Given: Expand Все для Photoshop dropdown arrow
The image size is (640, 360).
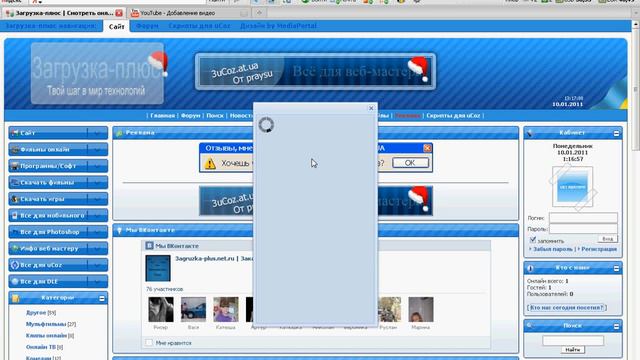Looking at the screenshot, I should click(x=97, y=232).
